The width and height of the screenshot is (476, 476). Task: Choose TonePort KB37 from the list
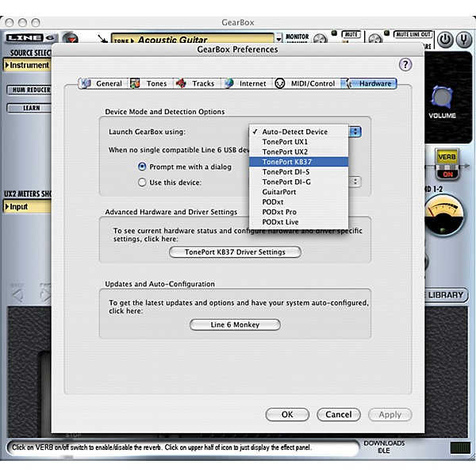pyautogui.click(x=297, y=161)
